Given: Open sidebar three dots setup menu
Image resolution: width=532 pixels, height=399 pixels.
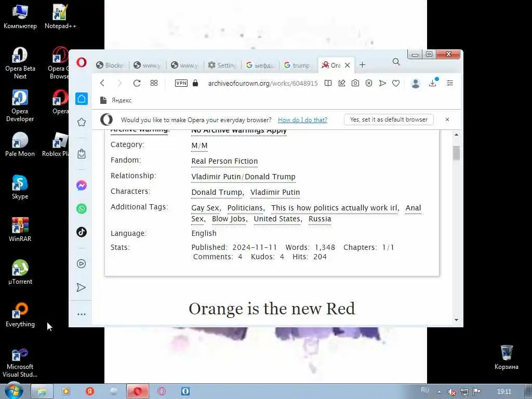Looking at the screenshot, I should pos(82,314).
